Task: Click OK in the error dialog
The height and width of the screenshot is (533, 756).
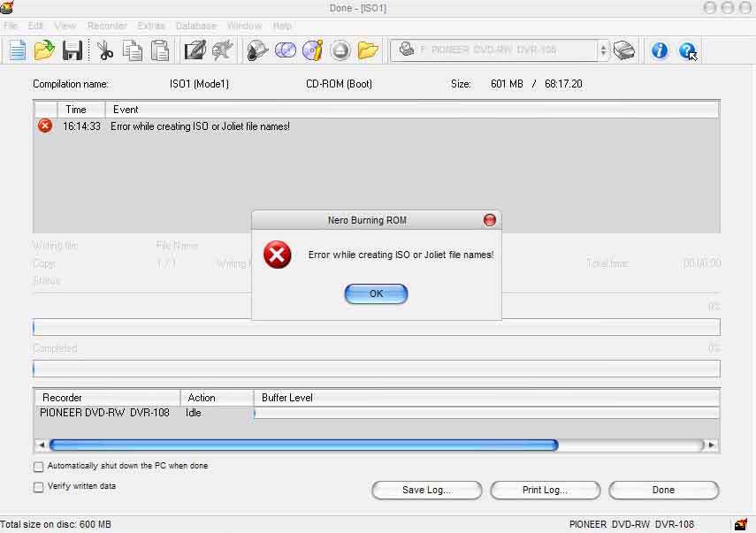Action: [x=376, y=293]
